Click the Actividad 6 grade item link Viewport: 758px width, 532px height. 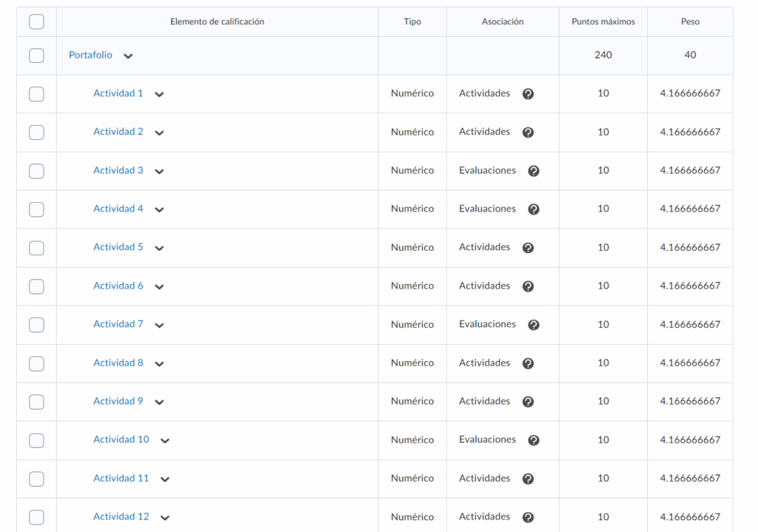(118, 286)
